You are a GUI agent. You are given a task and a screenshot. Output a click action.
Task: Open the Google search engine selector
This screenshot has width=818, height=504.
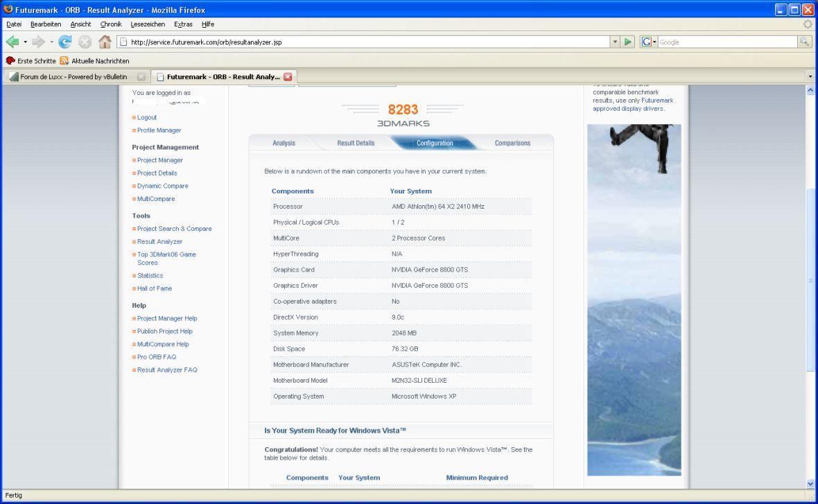tap(649, 42)
